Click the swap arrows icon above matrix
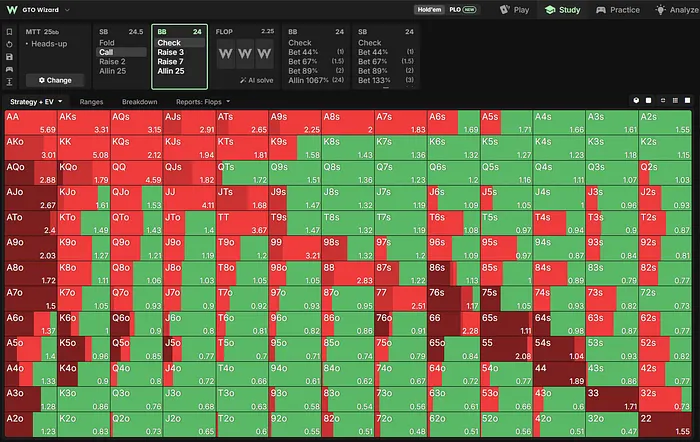This screenshot has height=442, width=700. [x=662, y=100]
